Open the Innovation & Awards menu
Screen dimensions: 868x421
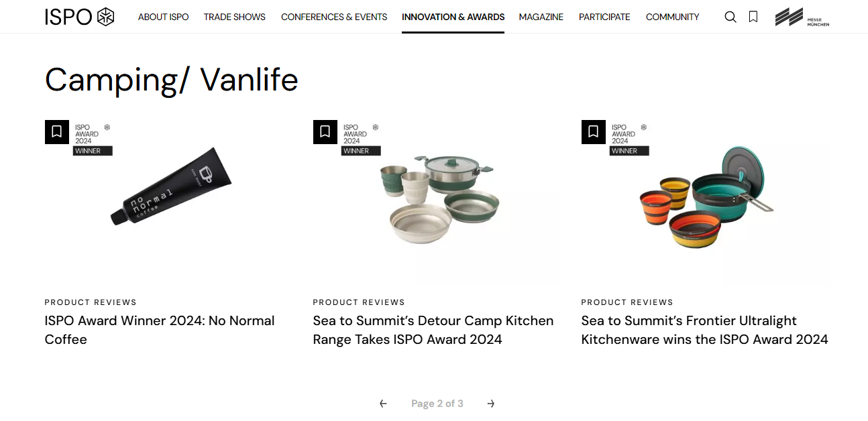[453, 17]
